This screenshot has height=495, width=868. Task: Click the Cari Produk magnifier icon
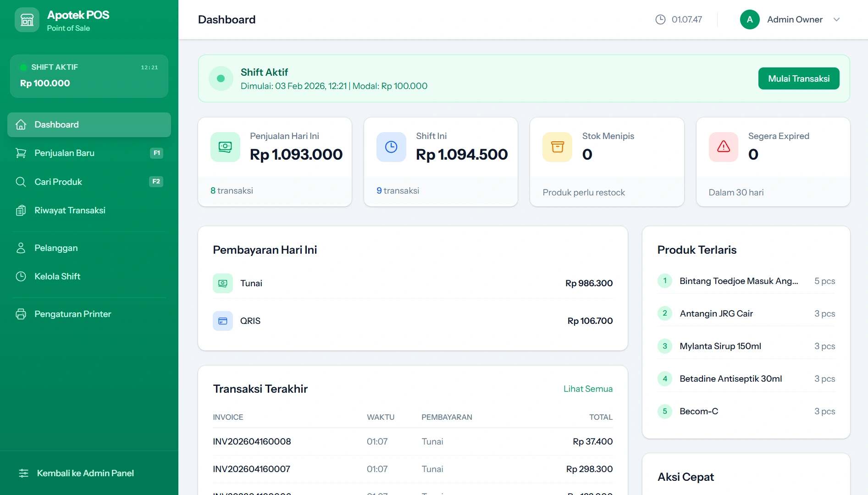click(x=21, y=182)
